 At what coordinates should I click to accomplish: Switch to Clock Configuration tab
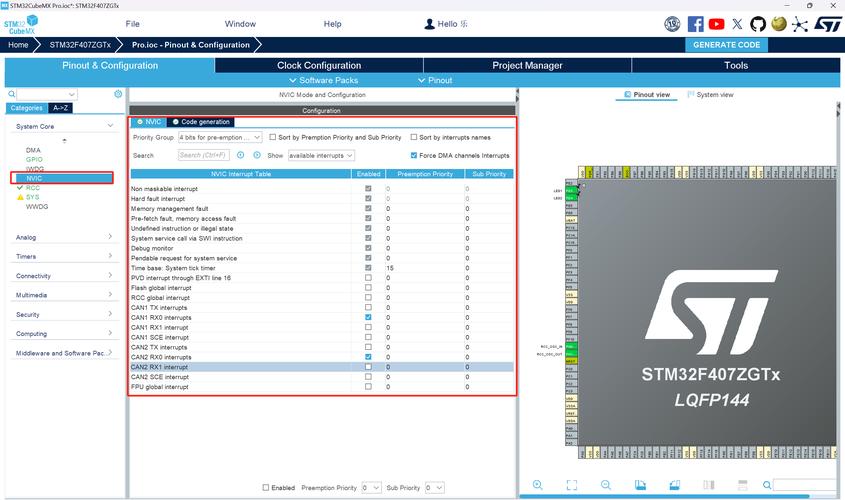[319, 65]
